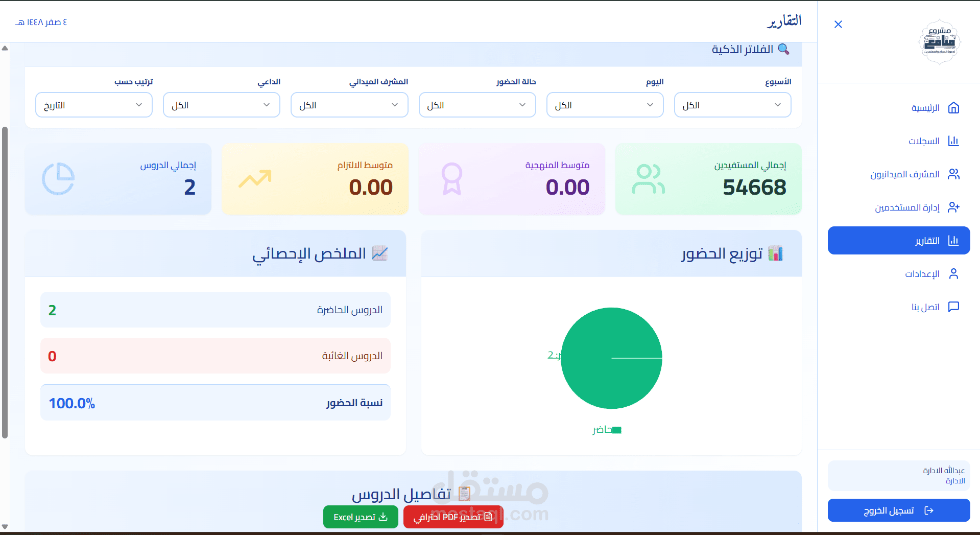This screenshot has height=535, width=980.
Task: Open السجلات from the sidebar
Action: tap(899, 141)
